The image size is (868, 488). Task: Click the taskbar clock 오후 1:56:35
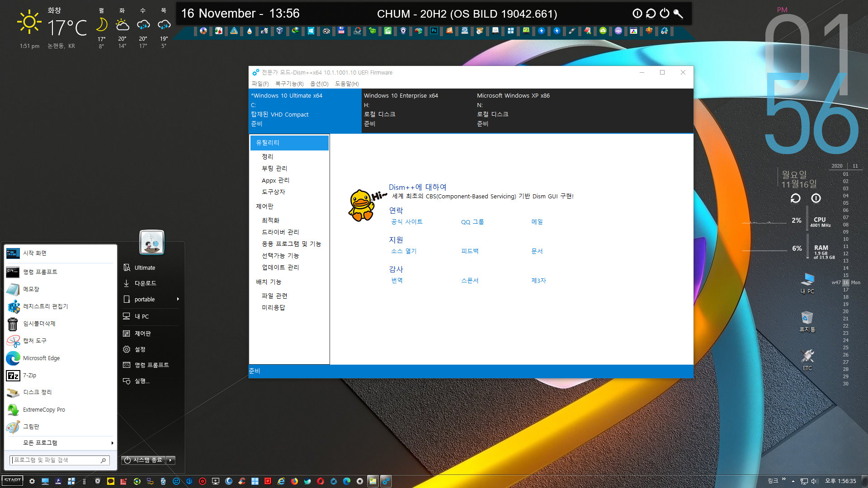840,481
